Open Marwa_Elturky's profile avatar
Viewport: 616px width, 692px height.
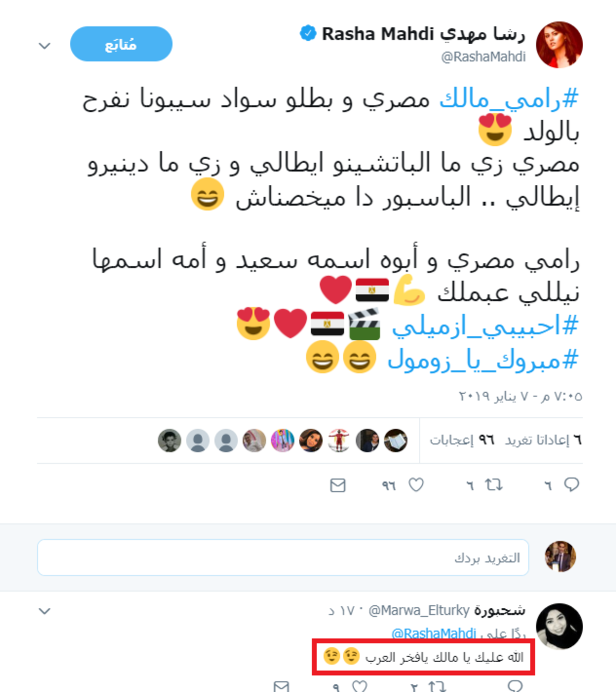pyautogui.click(x=559, y=626)
